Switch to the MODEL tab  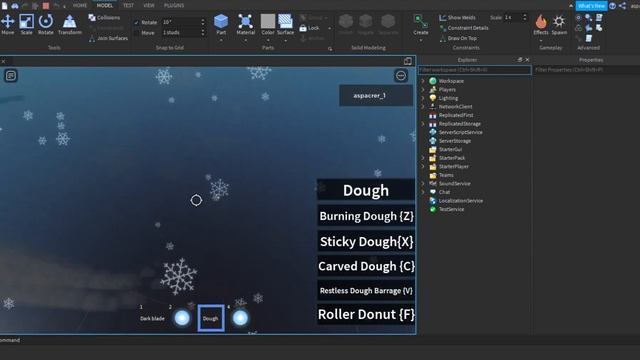tap(105, 5)
